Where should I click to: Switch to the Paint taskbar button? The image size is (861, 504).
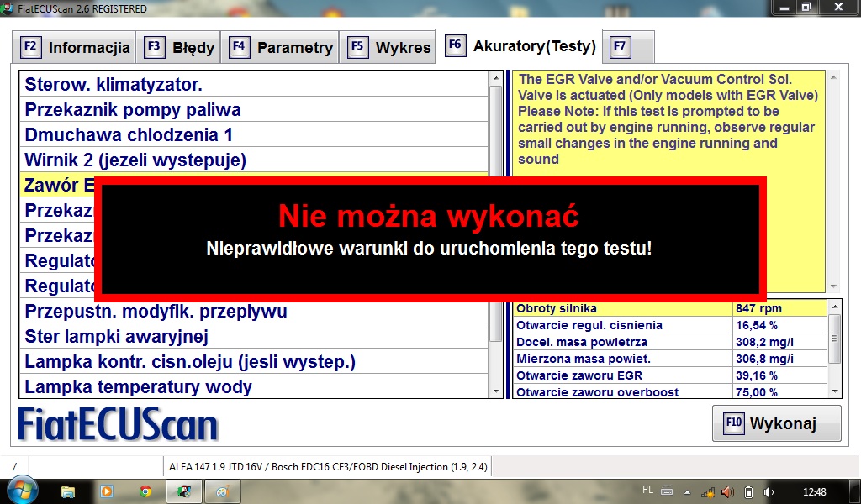222,491
